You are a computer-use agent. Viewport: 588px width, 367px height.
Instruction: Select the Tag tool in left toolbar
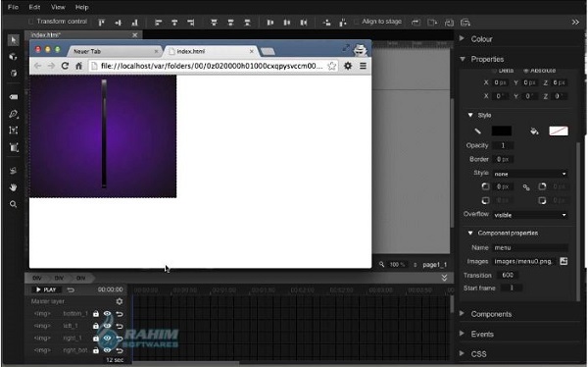(14, 97)
